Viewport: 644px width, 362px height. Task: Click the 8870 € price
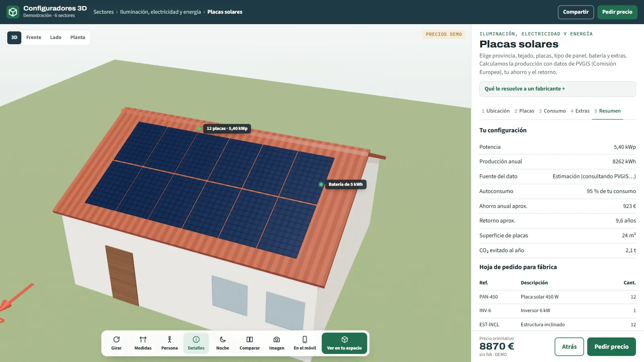[x=497, y=346]
